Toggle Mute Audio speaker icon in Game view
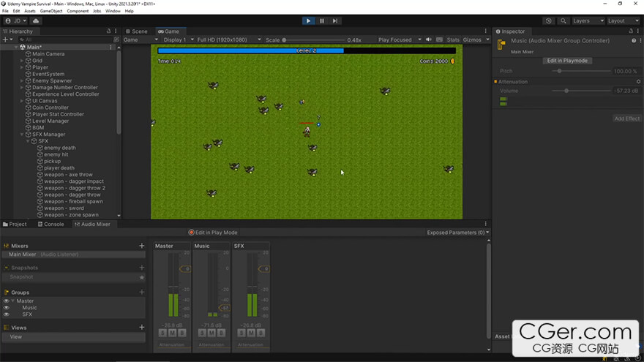Viewport: 644px width, 362px height. click(x=428, y=39)
